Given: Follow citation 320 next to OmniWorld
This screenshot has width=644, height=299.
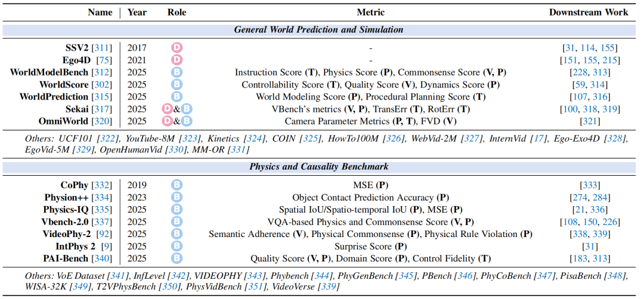Looking at the screenshot, I should [x=103, y=122].
